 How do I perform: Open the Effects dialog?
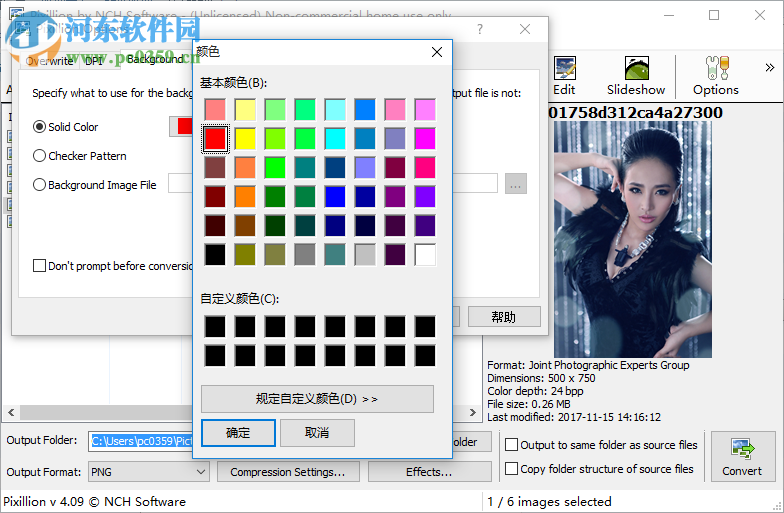click(429, 472)
